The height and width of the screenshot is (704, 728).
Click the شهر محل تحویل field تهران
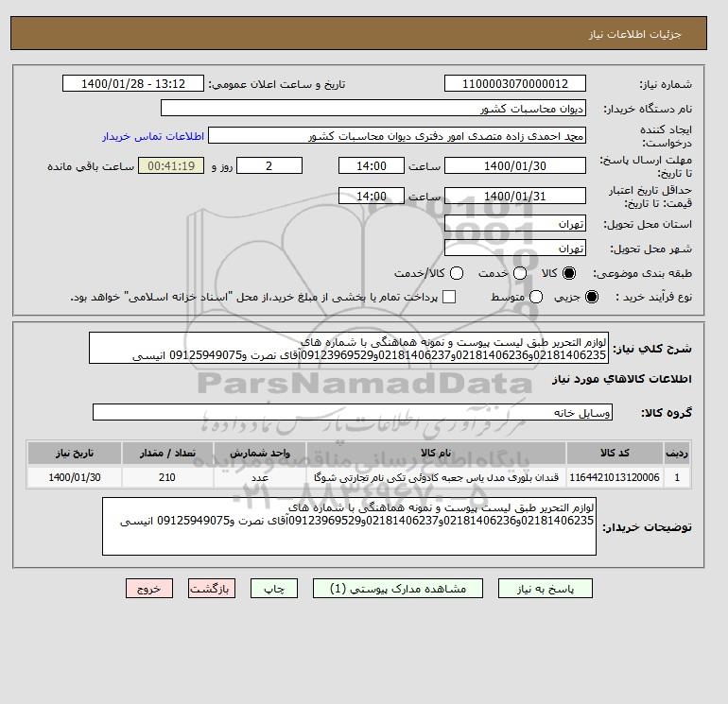[x=515, y=248]
